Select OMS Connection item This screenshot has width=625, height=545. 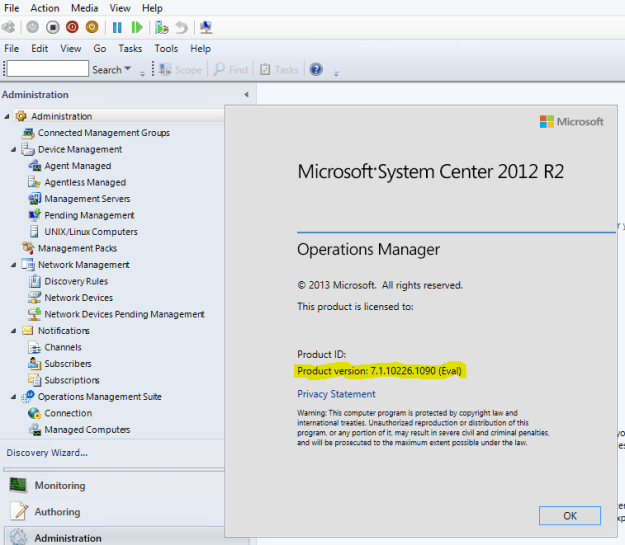click(68, 413)
